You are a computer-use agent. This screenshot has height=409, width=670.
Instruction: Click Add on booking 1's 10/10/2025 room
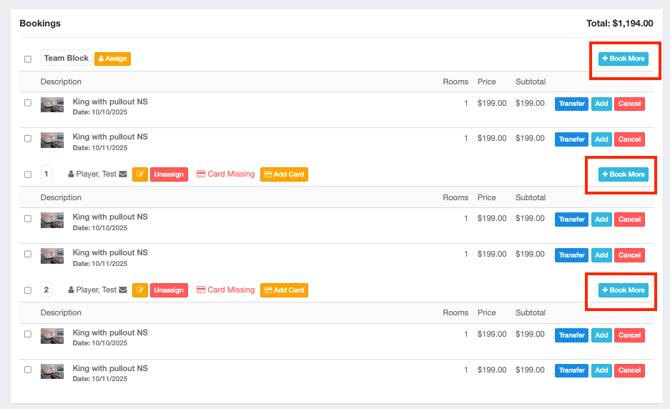[601, 219]
